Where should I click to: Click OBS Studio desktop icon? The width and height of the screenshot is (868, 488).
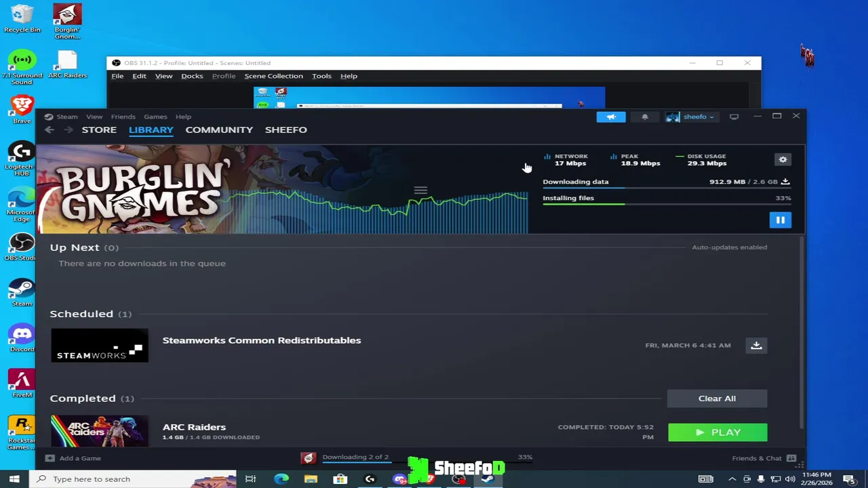coord(22,247)
